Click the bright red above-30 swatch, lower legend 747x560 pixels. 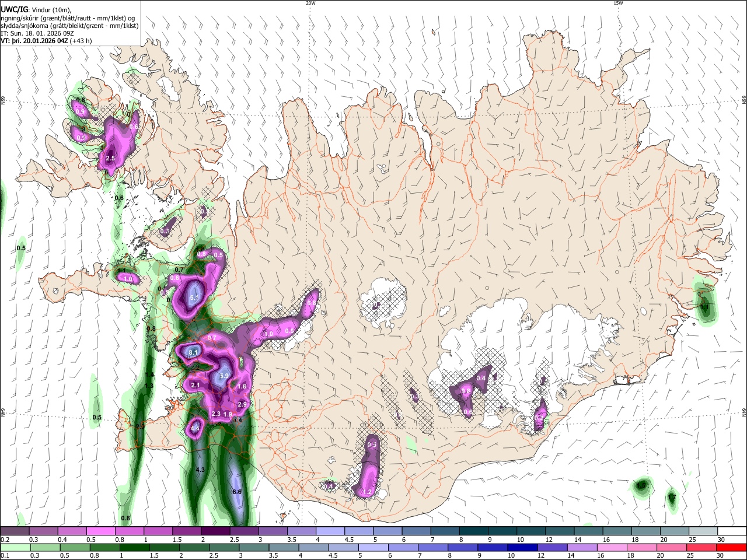(x=731, y=547)
